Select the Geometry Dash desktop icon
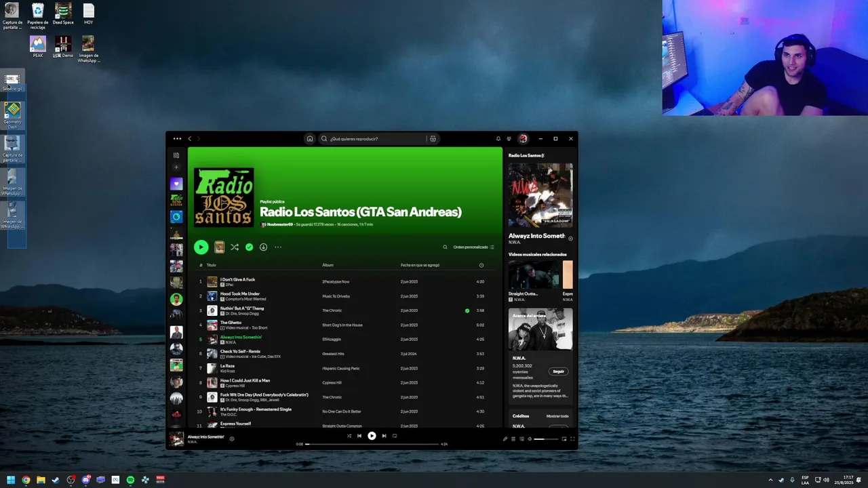Viewport: 868px width, 488px height. point(12,115)
